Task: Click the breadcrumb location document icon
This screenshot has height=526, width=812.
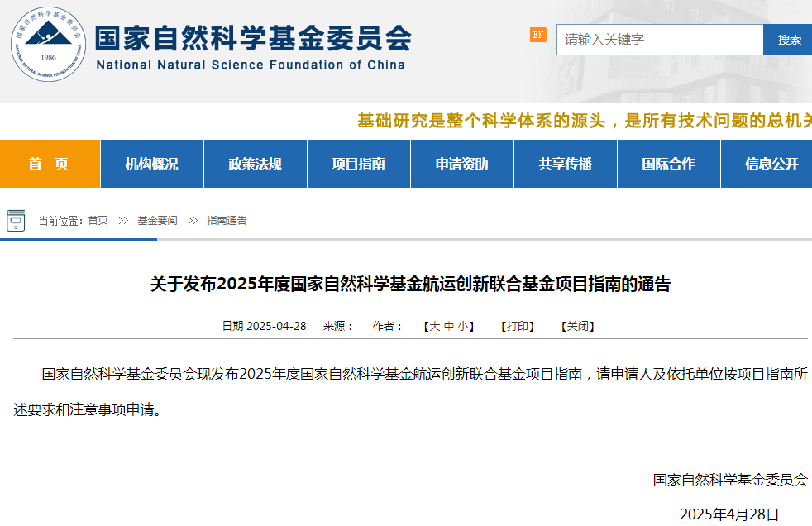Action: [x=16, y=221]
